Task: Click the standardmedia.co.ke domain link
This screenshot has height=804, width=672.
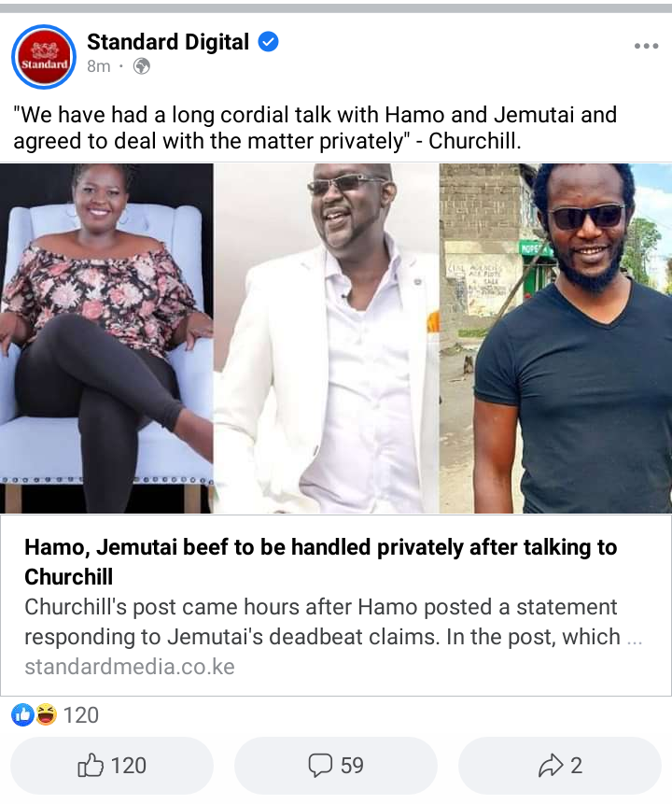Action: (130, 667)
